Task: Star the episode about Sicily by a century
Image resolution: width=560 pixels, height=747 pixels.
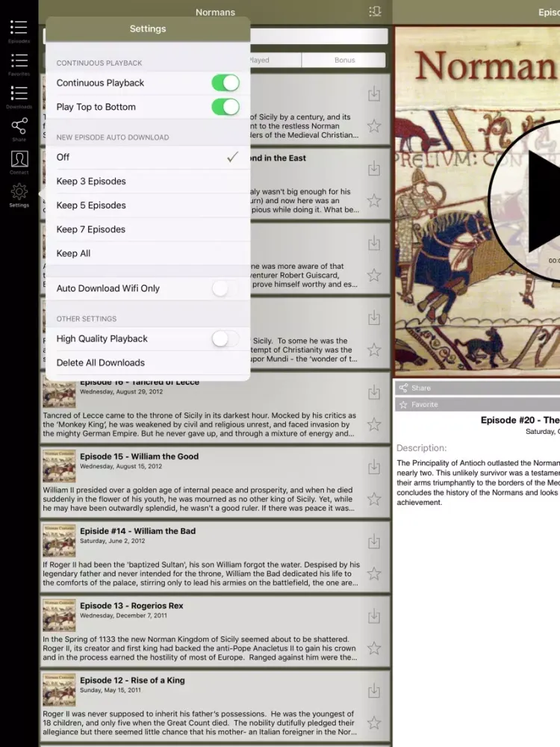Action: click(374, 125)
